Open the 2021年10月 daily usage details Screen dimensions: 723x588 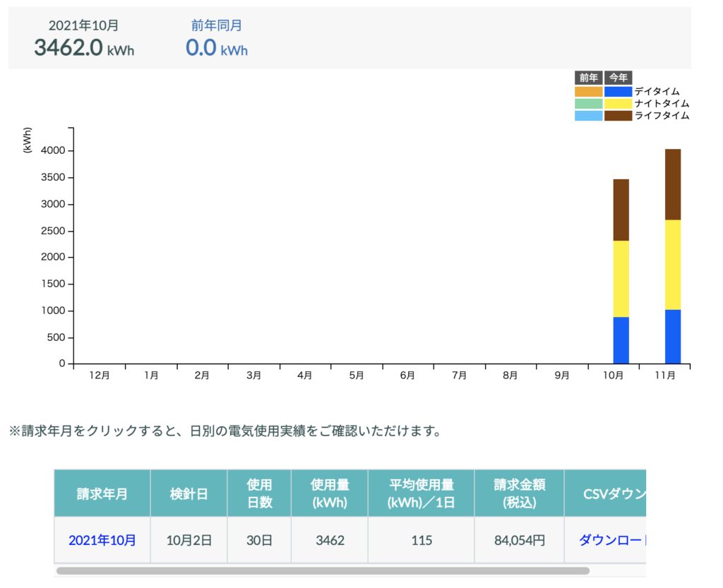click(102, 540)
